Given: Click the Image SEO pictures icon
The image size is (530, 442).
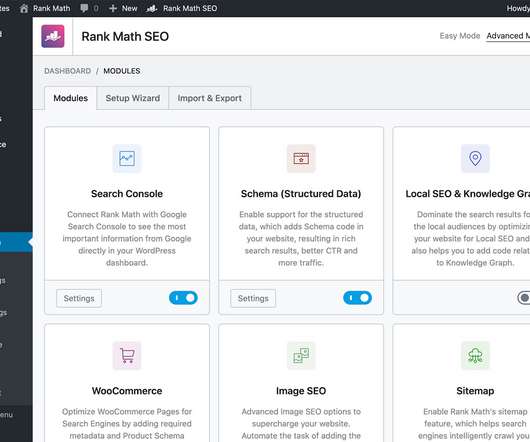Looking at the screenshot, I should click(301, 355).
